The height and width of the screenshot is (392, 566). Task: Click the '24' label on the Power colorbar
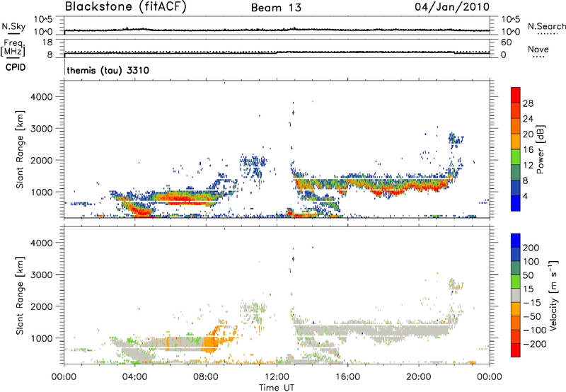(x=528, y=119)
